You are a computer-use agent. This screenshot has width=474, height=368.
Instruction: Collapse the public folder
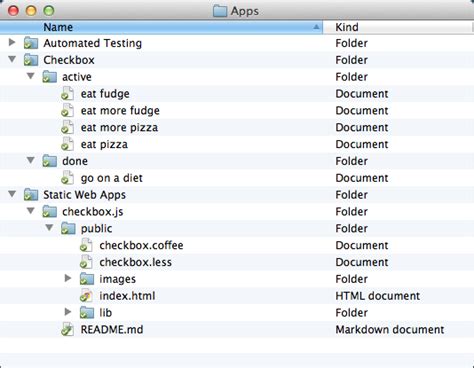point(49,228)
